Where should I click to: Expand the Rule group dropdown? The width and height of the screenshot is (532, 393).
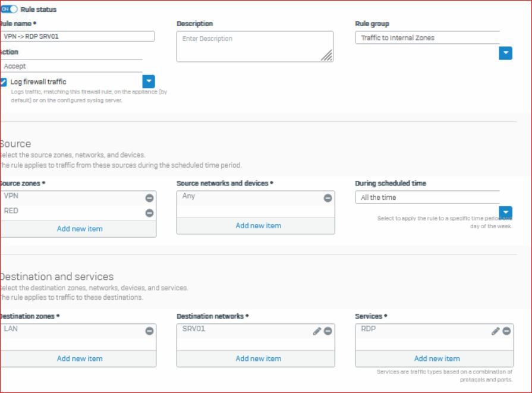pos(505,53)
